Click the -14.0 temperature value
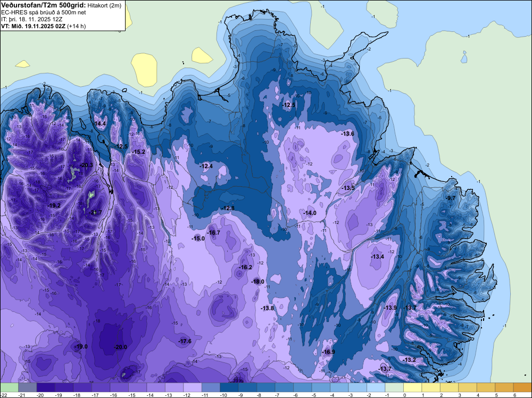532x398 pixels. (310, 213)
